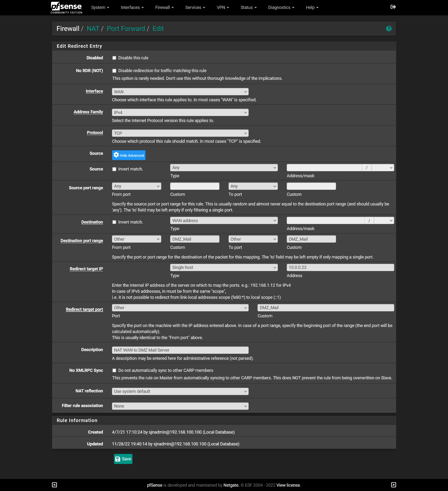Click Source port range From Custom field

[195, 186]
